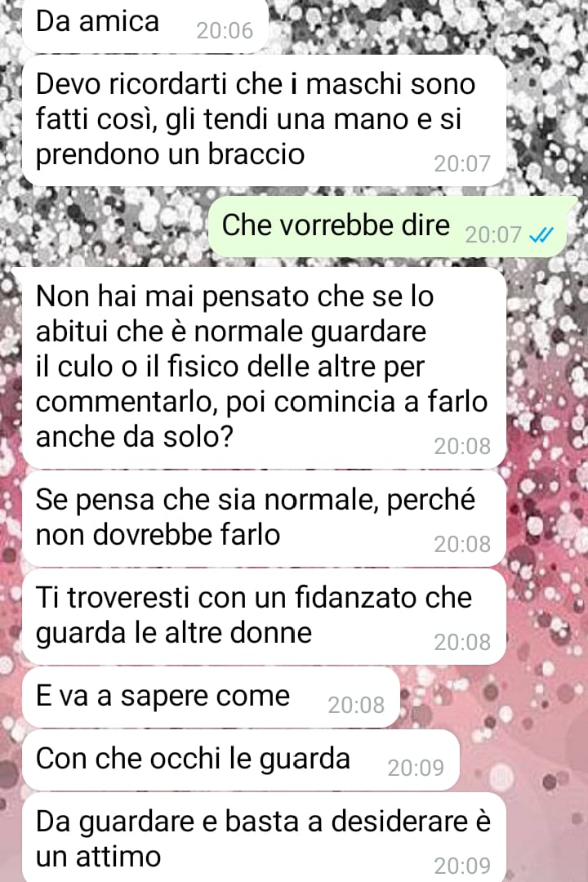This screenshot has width=588, height=882.
Task: Tap the words 'guarda le altre donne'
Action: [174, 634]
